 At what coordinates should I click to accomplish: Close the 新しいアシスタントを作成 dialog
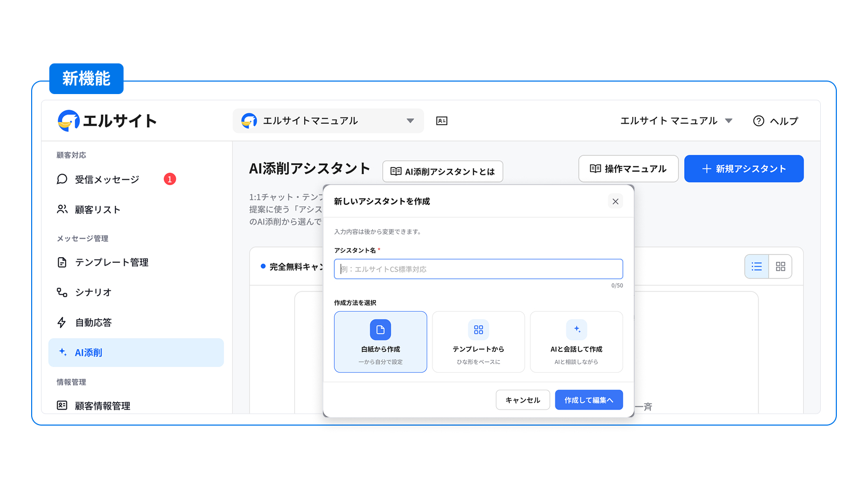[615, 202]
